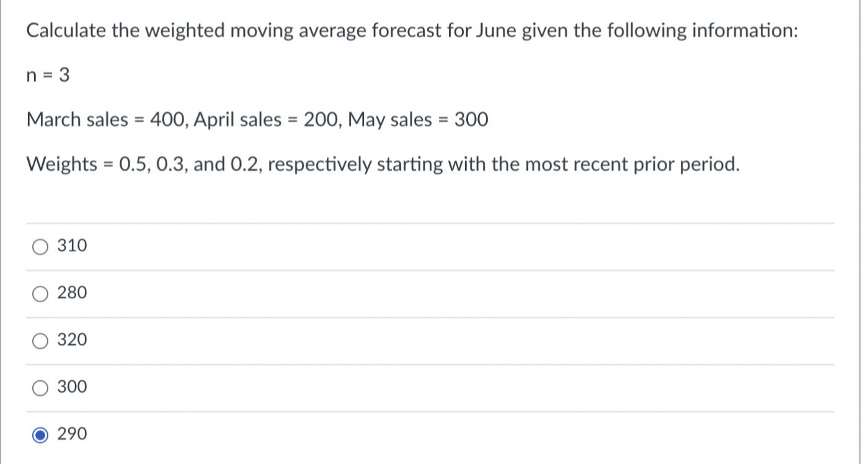Select the 320 radio button
Screen dimensions: 868x464
(40, 341)
